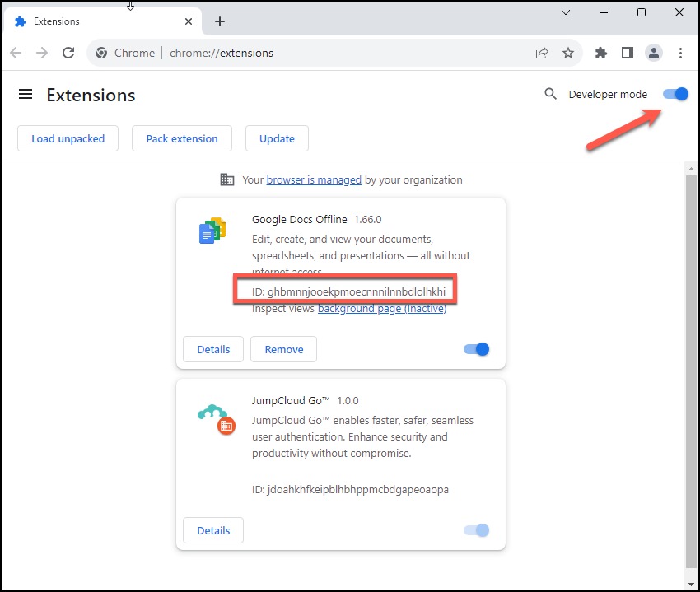Open a new browser tab
700x592 pixels.
coord(219,21)
